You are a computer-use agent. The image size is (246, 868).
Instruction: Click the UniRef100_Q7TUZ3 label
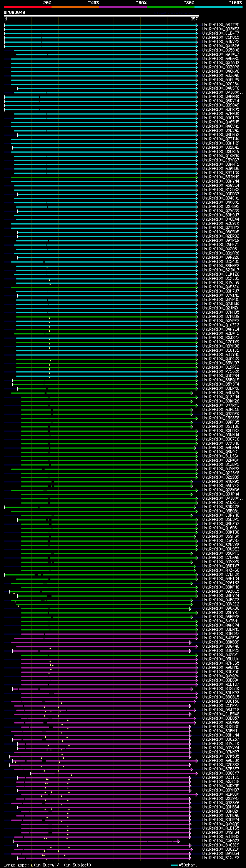221,228
